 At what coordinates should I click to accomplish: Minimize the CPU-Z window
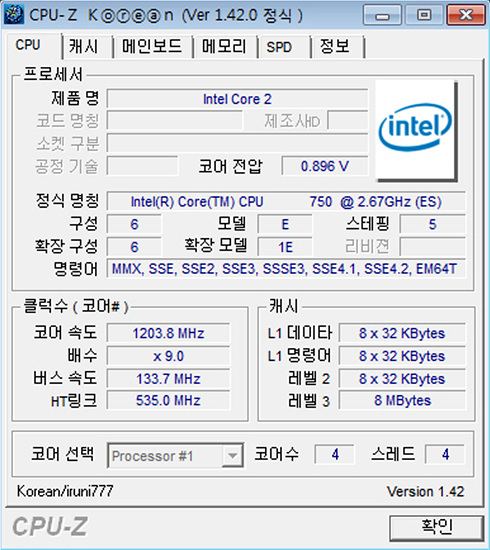(382, 15)
